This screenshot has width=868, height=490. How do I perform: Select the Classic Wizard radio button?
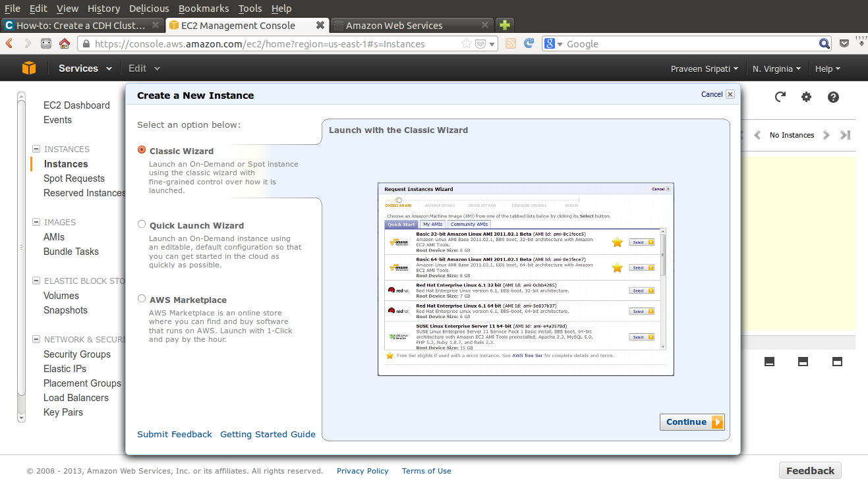[142, 150]
